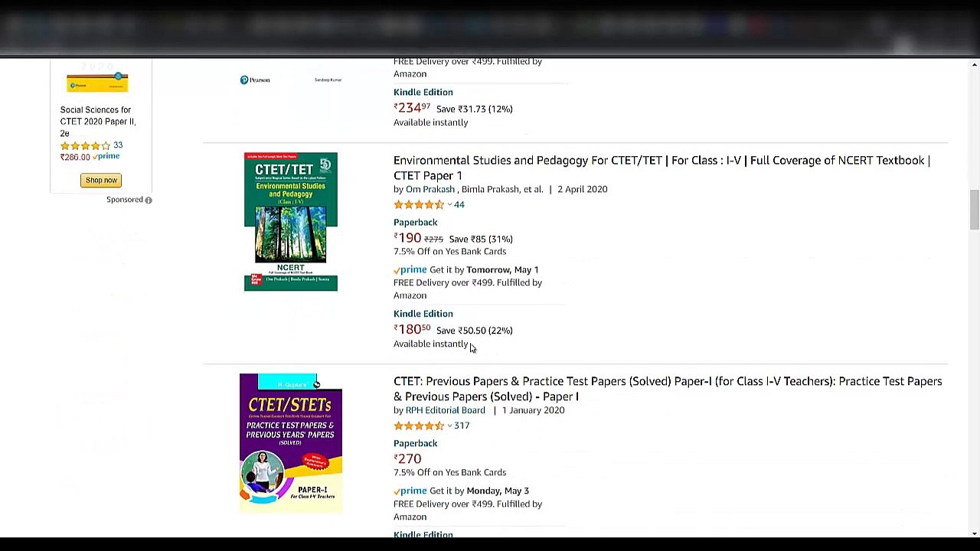Viewport: 980px width, 551px height.
Task: Select Kindle Edition for Environmental Studies book
Action: coord(423,314)
